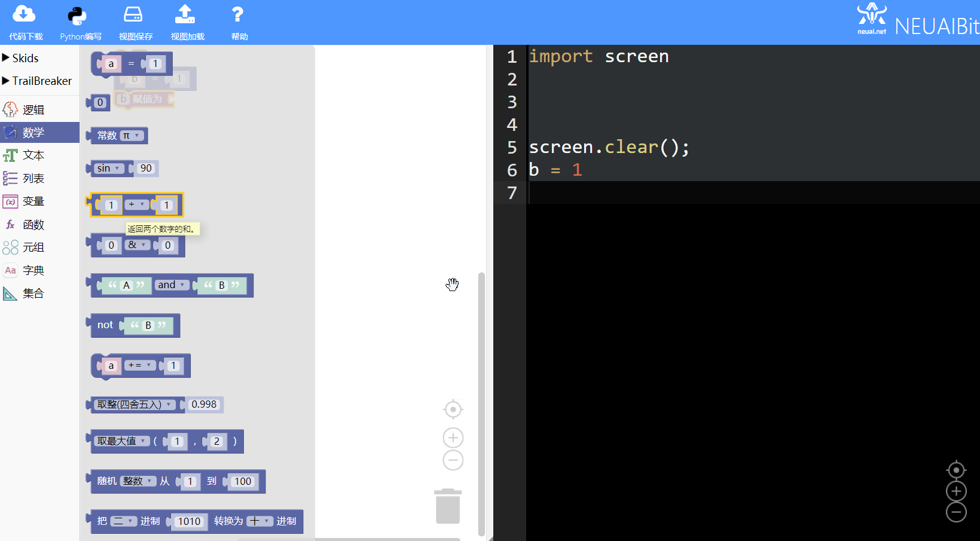Open the 列表 list category
The height and width of the screenshot is (541, 980).
(39, 179)
